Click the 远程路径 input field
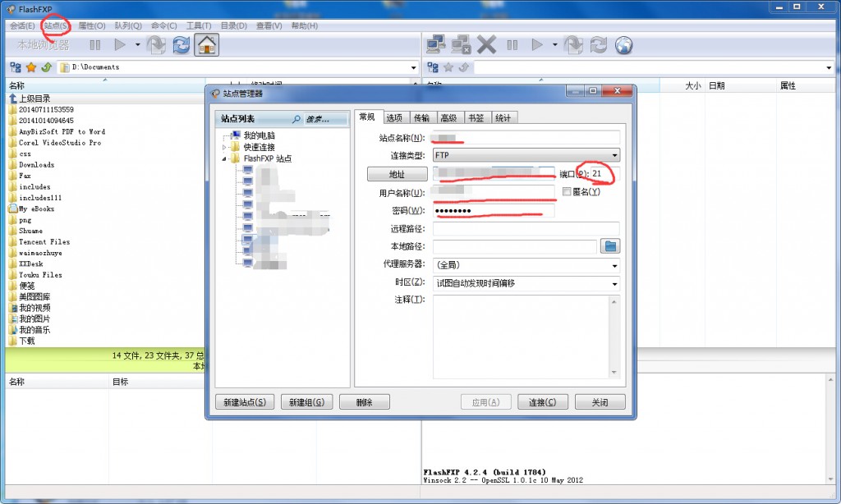This screenshot has height=504, width=841. click(x=526, y=229)
